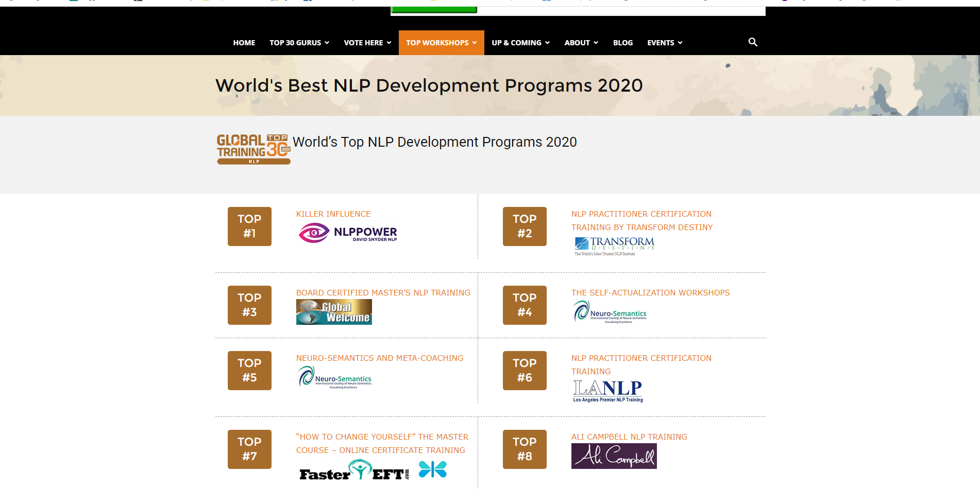Click the TOP #4 rank badge

[525, 305]
